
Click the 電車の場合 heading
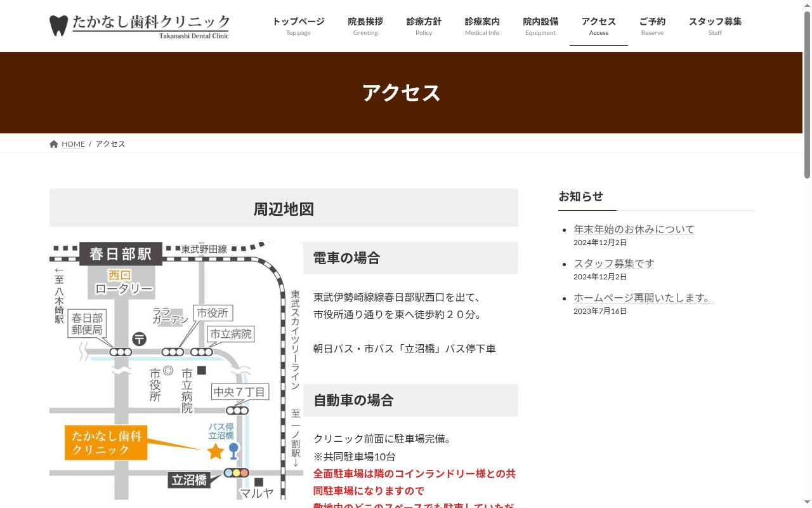click(x=346, y=258)
